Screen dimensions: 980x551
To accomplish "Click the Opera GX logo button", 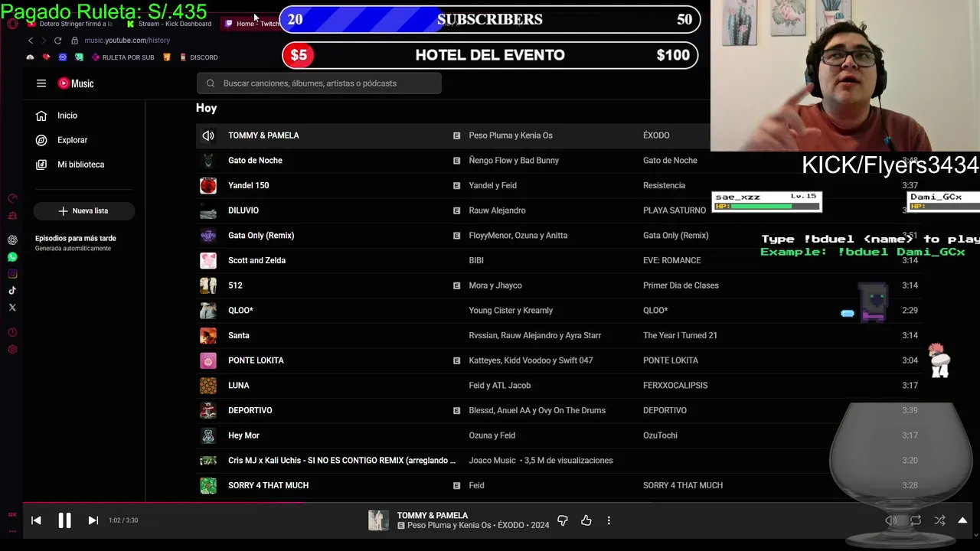I will (x=12, y=24).
